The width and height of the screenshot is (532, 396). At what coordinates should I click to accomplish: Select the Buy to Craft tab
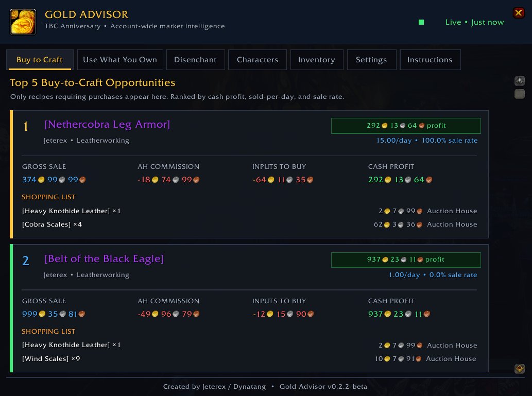[x=40, y=60]
